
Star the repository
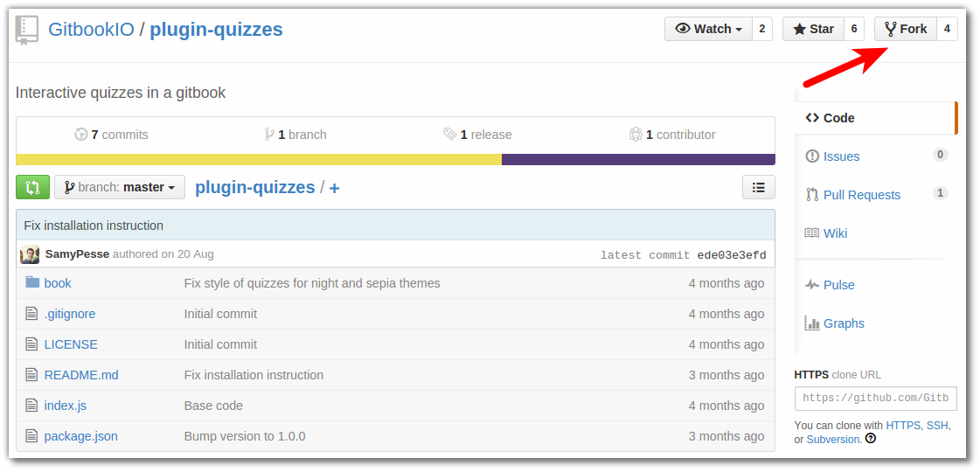(x=813, y=29)
